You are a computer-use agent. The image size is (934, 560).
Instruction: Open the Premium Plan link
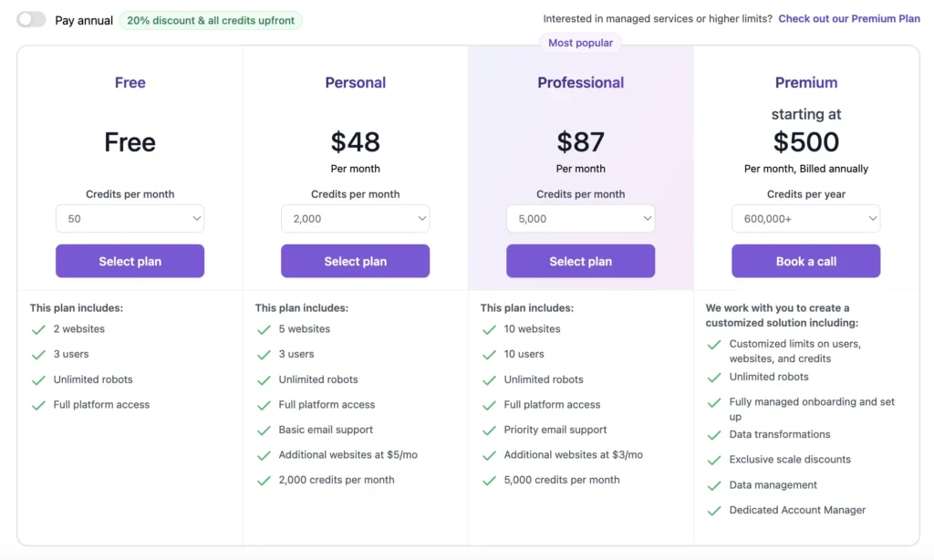(x=848, y=18)
